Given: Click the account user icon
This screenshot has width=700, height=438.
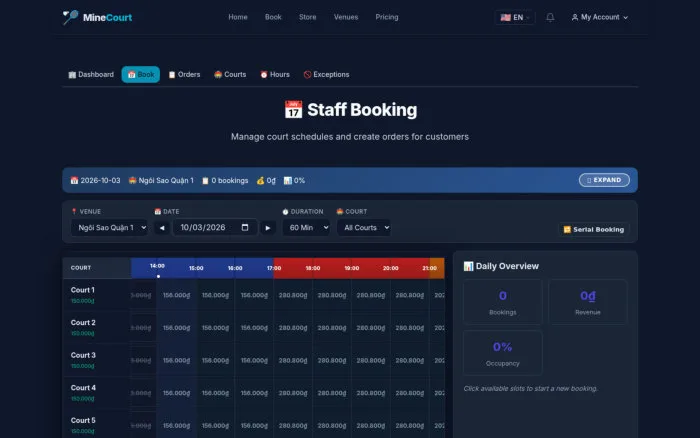Looking at the screenshot, I should (575, 17).
